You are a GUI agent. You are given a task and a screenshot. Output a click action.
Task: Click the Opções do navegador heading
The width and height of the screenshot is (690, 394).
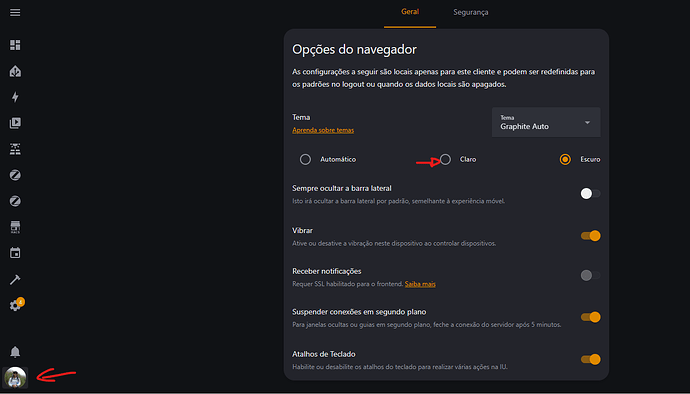point(354,49)
